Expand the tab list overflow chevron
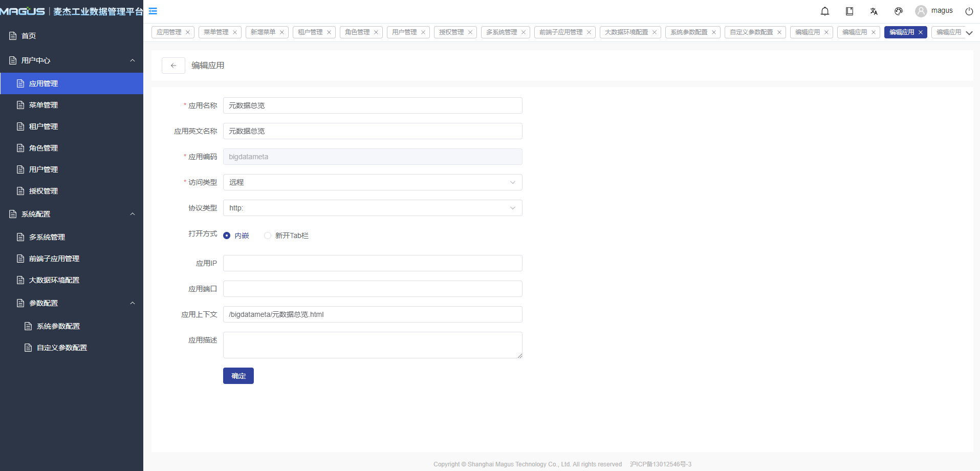Viewport: 980px width, 471px height. [x=969, y=33]
